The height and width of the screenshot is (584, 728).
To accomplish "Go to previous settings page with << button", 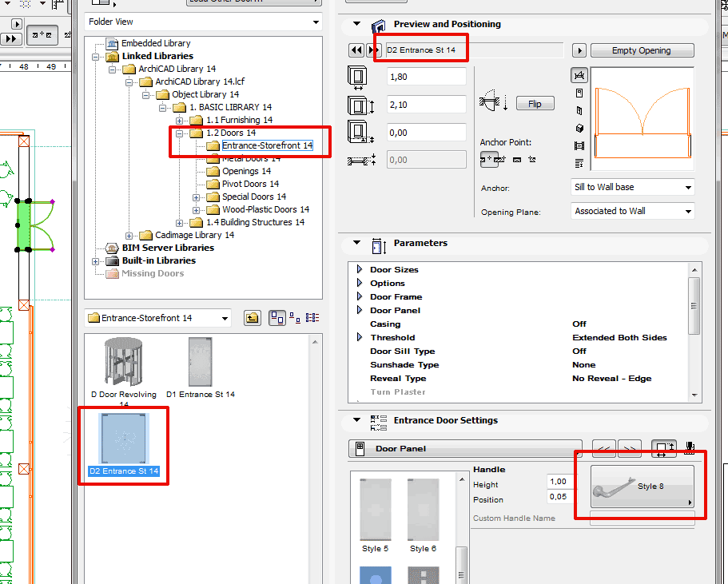I will (x=604, y=448).
